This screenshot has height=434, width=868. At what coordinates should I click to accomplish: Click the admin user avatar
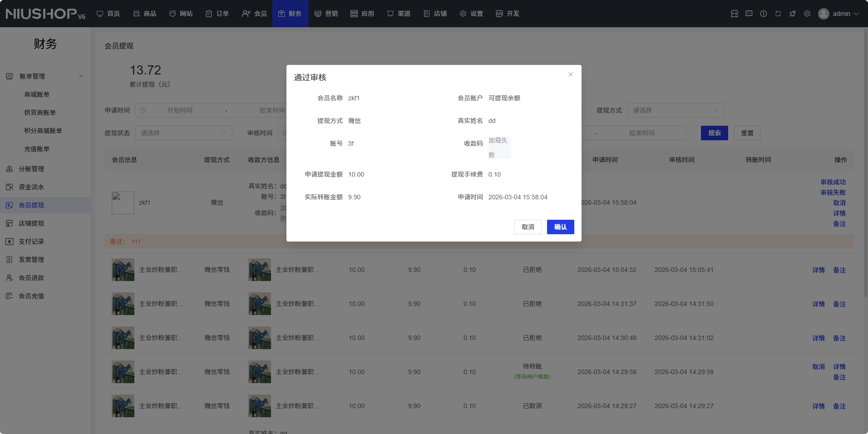pos(824,14)
